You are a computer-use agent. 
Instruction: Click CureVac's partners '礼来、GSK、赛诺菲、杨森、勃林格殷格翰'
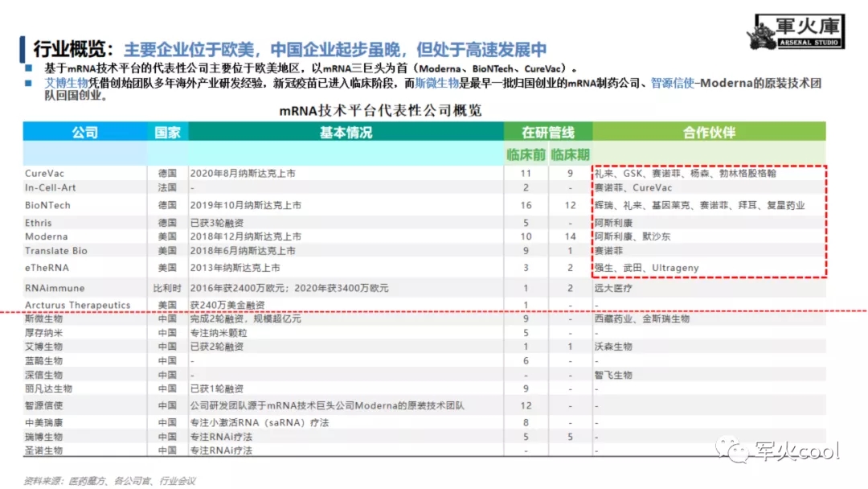[x=686, y=174]
